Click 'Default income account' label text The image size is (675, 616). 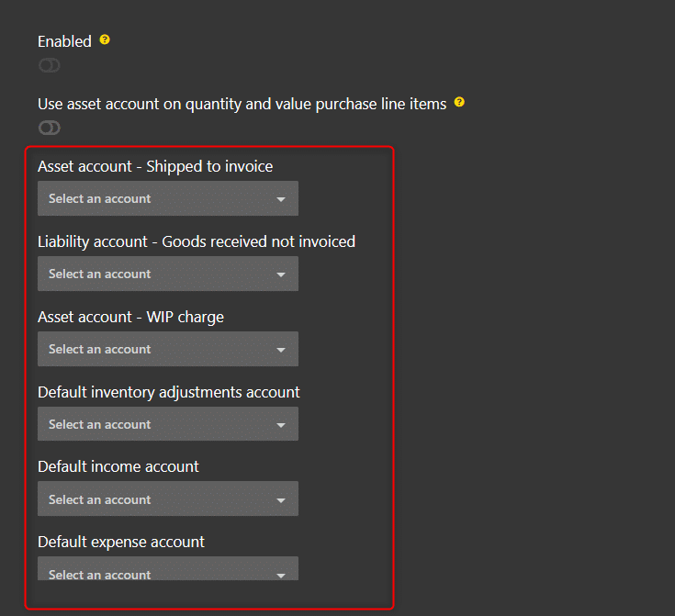pyautogui.click(x=118, y=466)
